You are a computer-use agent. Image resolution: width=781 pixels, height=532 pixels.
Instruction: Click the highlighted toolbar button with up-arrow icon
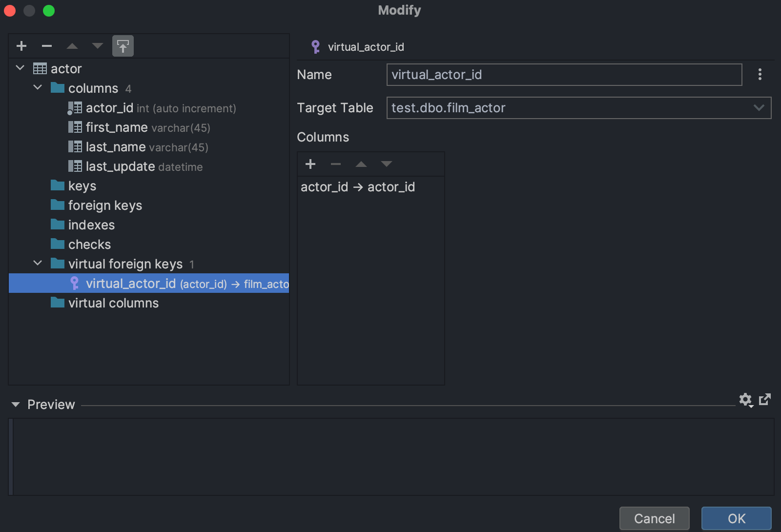[x=123, y=46]
